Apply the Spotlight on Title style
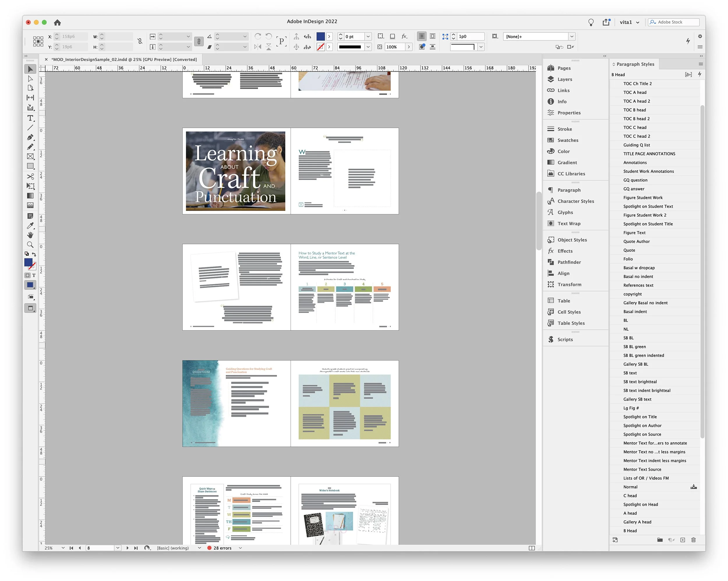The height and width of the screenshot is (581, 728). click(x=640, y=417)
